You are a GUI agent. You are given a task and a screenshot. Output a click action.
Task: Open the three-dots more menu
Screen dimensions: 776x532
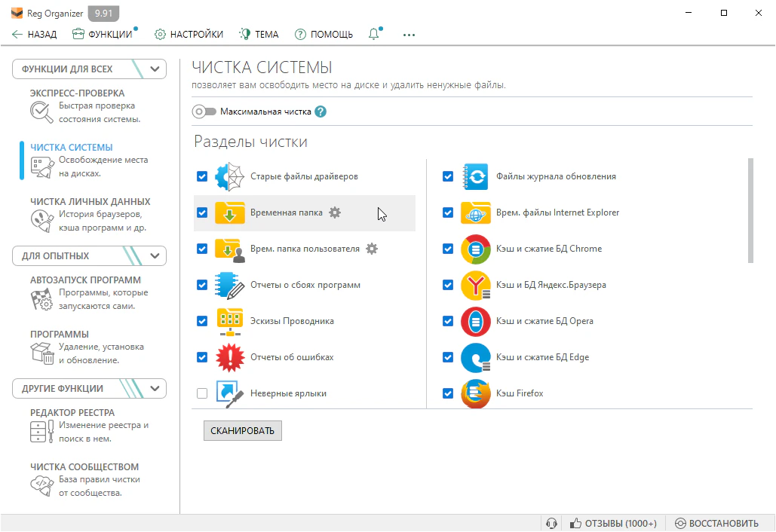pyautogui.click(x=409, y=34)
